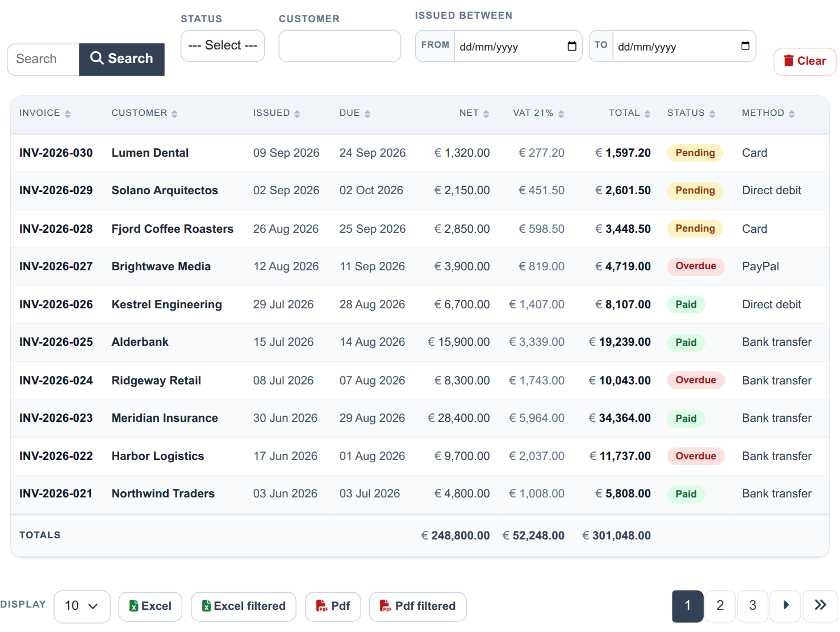Click total amount € 34,364.00
The image size is (840, 632).
pos(620,418)
